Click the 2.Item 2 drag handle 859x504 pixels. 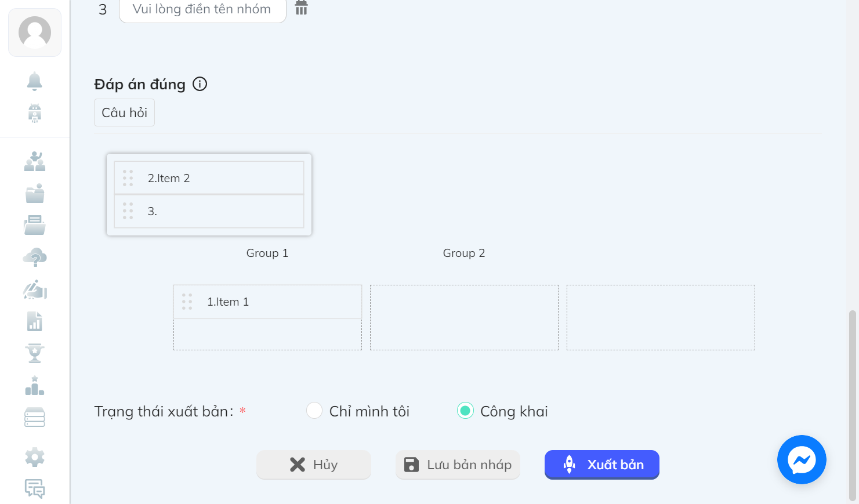128,178
